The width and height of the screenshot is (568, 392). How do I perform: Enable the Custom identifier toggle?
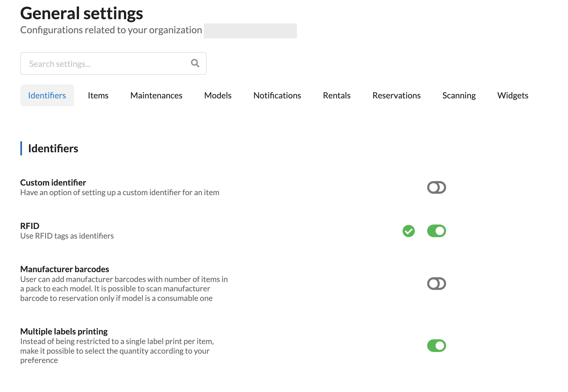[x=436, y=188]
